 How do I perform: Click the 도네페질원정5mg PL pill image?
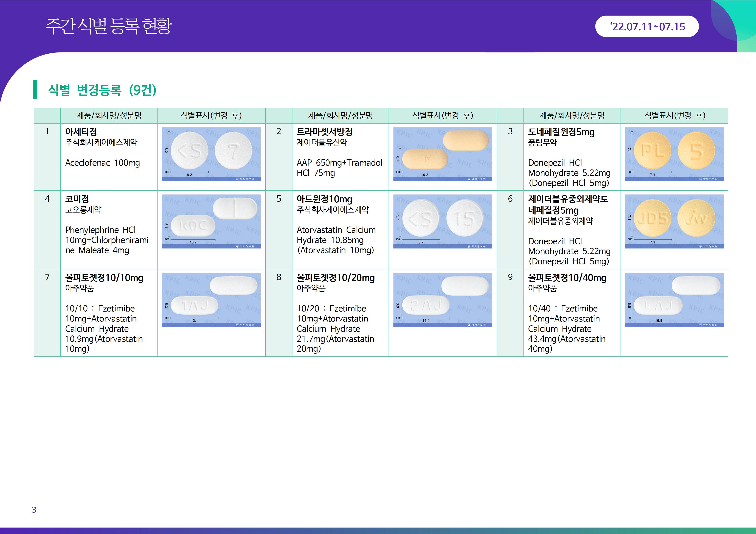(x=674, y=154)
